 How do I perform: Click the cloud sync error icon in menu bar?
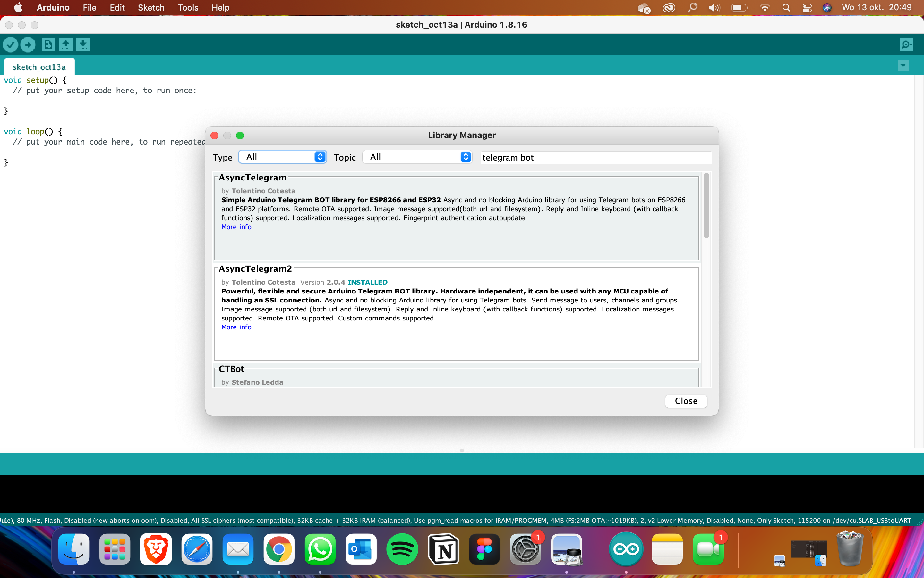click(644, 8)
